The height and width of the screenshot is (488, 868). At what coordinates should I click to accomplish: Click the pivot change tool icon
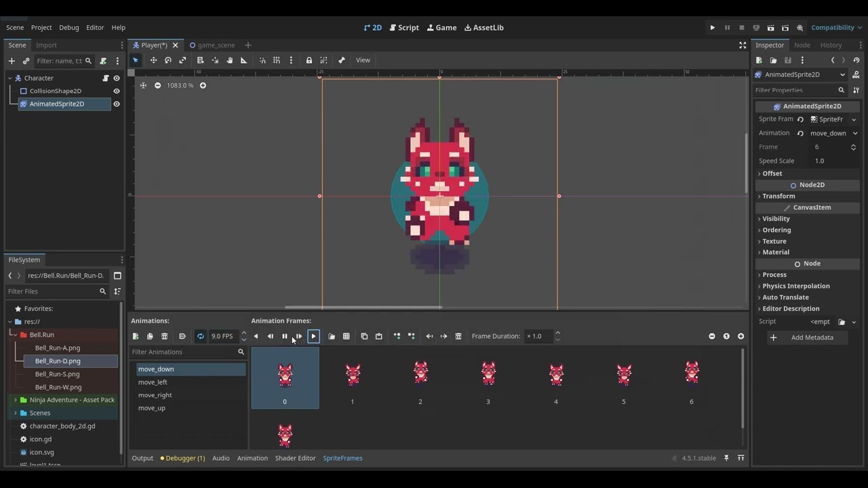tap(215, 60)
